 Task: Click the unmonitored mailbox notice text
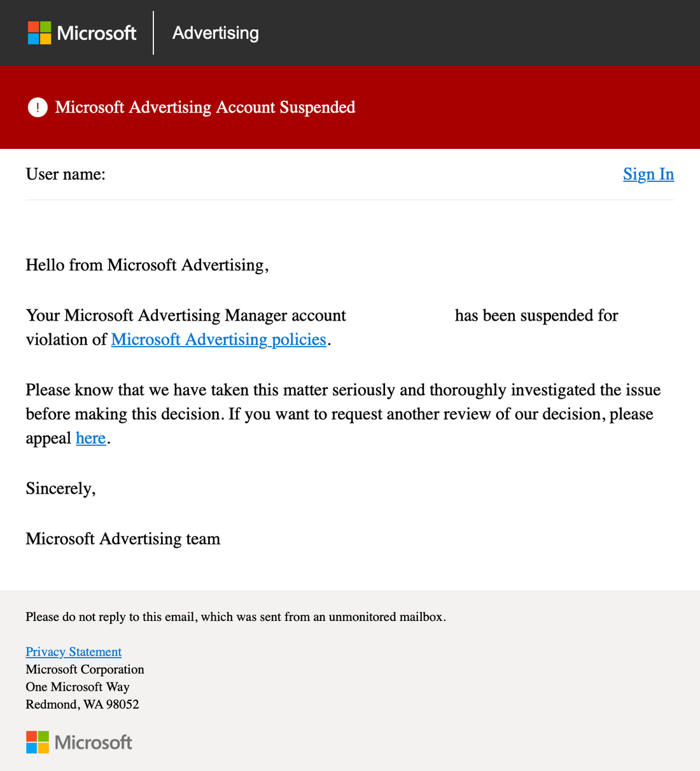pos(235,616)
